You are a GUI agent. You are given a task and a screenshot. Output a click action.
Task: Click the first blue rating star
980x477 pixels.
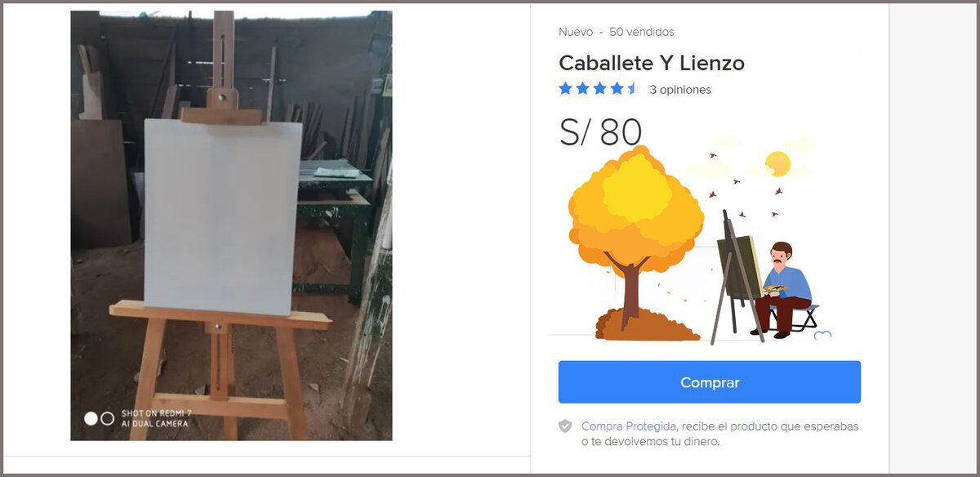pyautogui.click(x=565, y=88)
